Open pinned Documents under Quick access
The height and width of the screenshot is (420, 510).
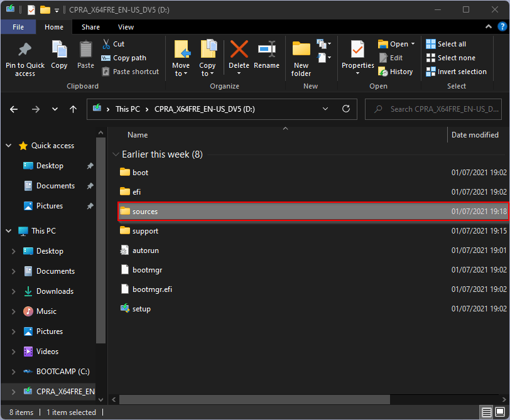pyautogui.click(x=56, y=186)
